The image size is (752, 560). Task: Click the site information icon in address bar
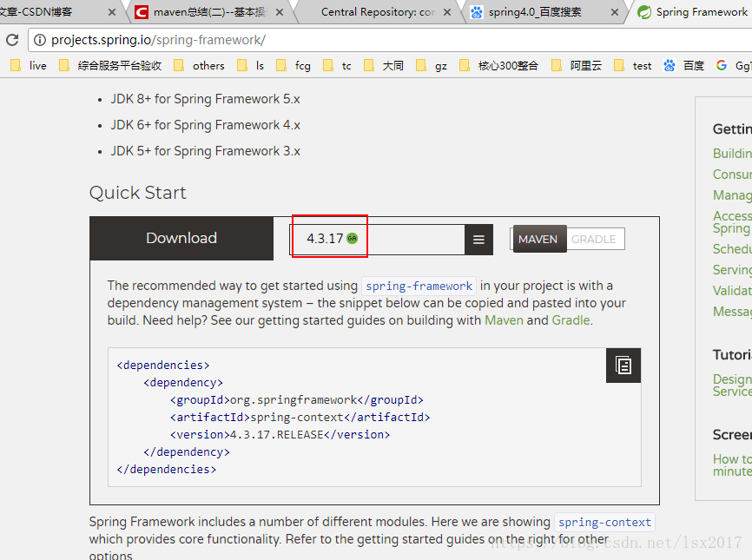[x=40, y=40]
